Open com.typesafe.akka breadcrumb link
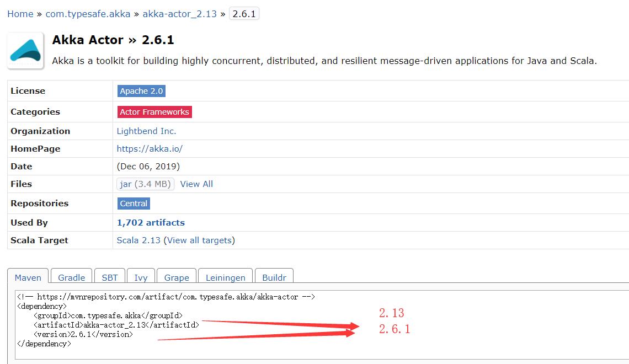Screen dimensions: 629x364 click(88, 14)
